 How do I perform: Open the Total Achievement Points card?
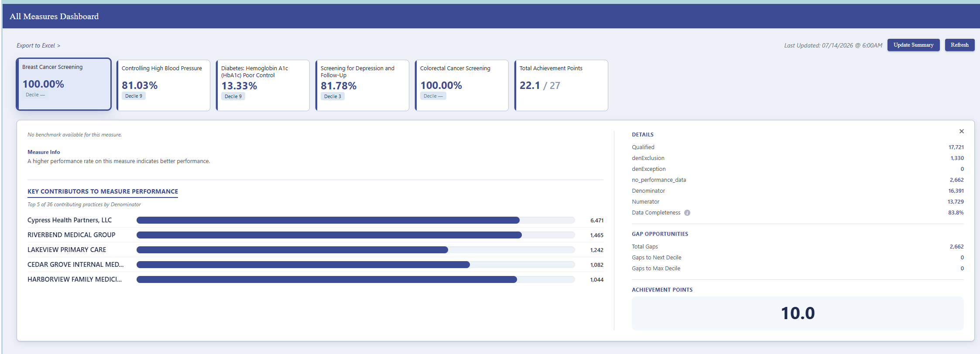[561, 85]
